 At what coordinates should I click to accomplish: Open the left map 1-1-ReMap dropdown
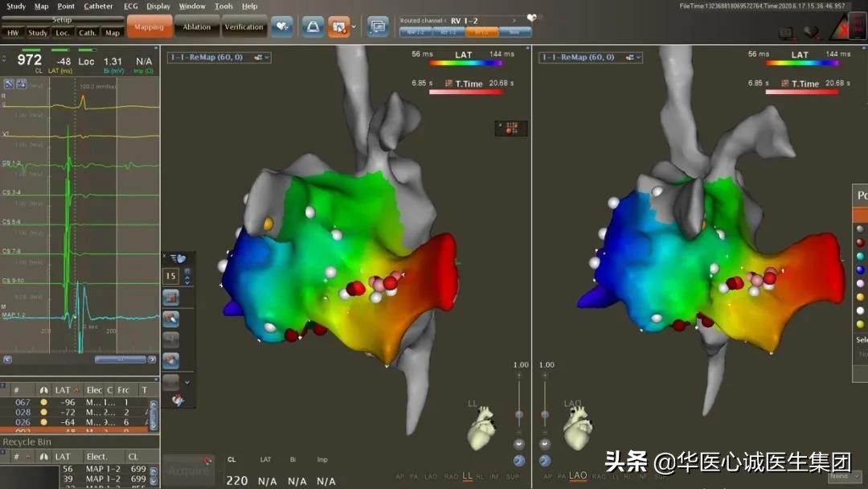click(x=219, y=57)
